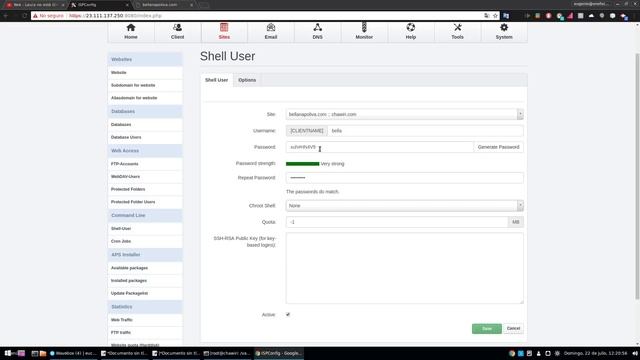Click the Generate Password button
Viewport: 640px width, 360px height.
[x=498, y=147]
